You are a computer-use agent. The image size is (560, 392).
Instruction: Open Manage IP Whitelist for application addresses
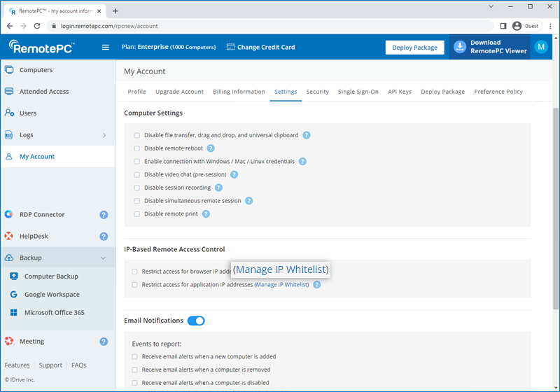(282, 285)
